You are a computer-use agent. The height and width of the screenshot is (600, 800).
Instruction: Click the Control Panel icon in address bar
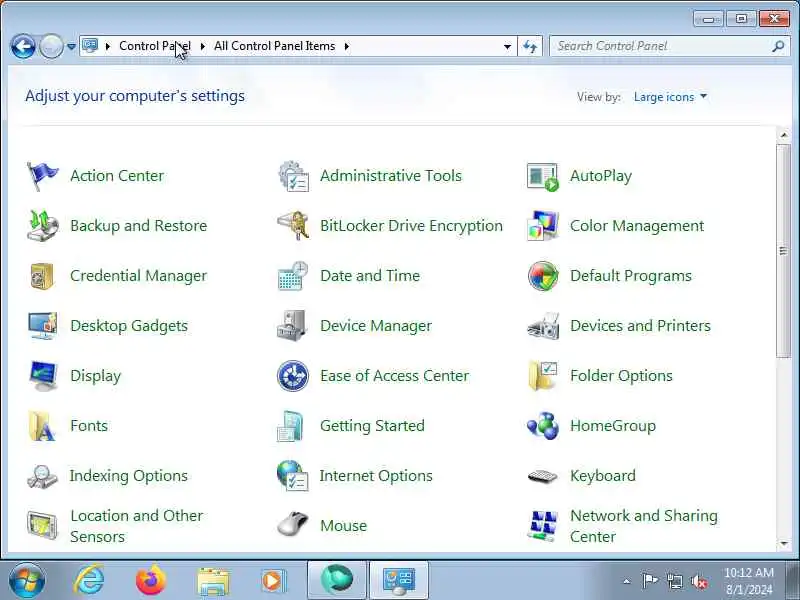(x=90, y=46)
